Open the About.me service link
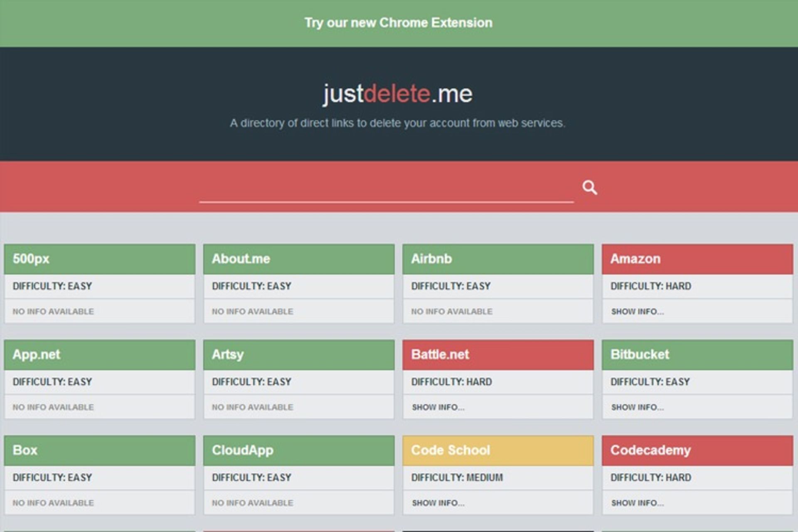Viewport: 798px width, 532px height. (x=299, y=259)
